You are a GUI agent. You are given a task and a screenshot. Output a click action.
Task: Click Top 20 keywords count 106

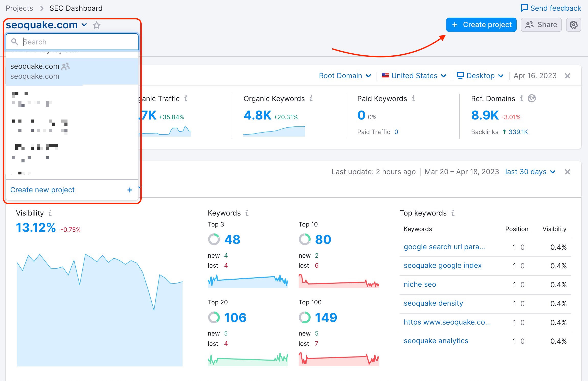tap(235, 317)
